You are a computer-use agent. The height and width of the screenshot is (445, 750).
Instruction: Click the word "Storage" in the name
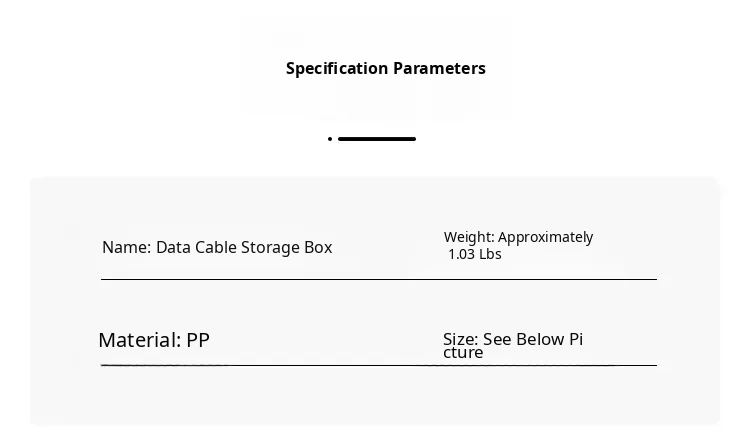pos(270,248)
